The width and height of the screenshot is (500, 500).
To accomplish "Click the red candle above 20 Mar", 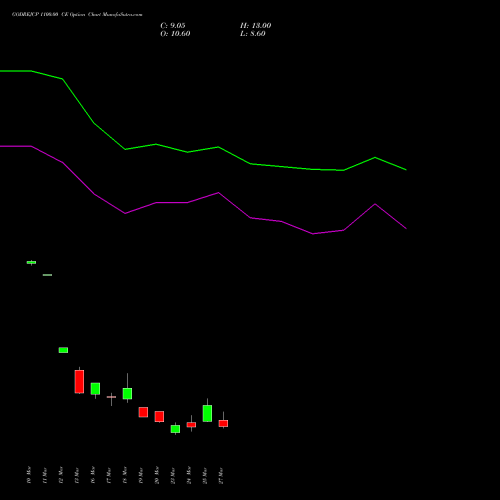I will pos(159,417).
